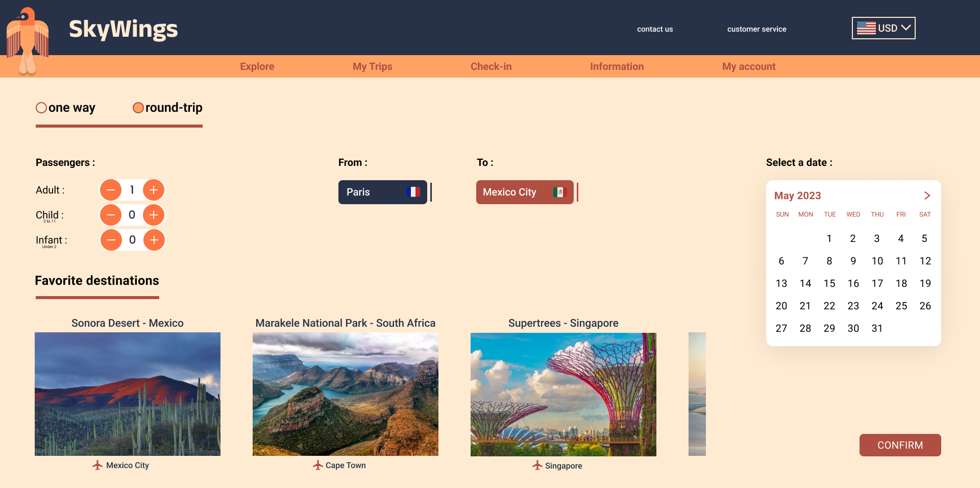980x488 pixels.
Task: Click the Mexican flag in destination field
Action: tap(560, 192)
